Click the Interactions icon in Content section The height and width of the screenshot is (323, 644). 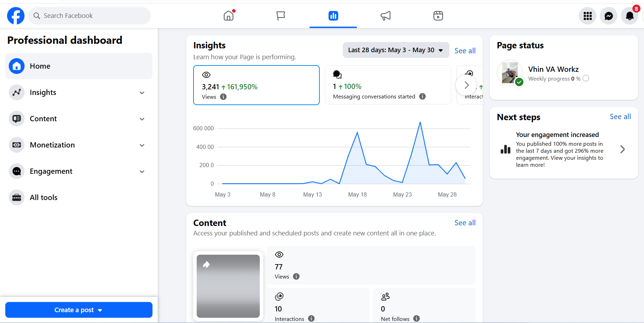(279, 297)
